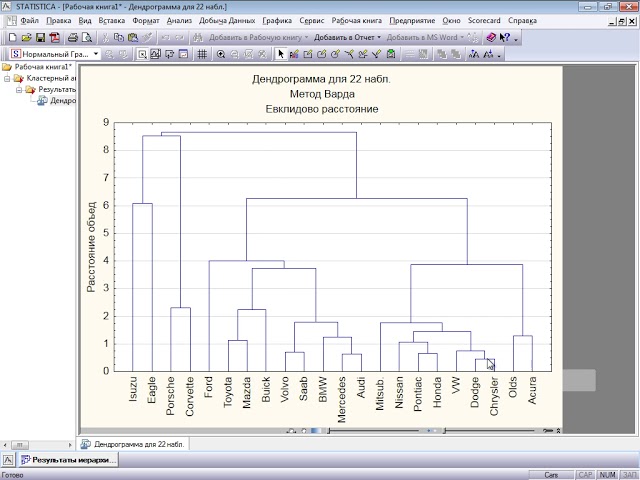Click the Cars status bar field
640x480 pixels.
click(x=551, y=475)
